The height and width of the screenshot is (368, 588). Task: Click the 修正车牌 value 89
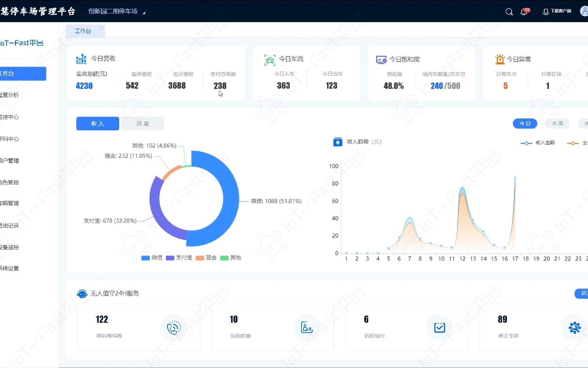pyautogui.click(x=502, y=319)
